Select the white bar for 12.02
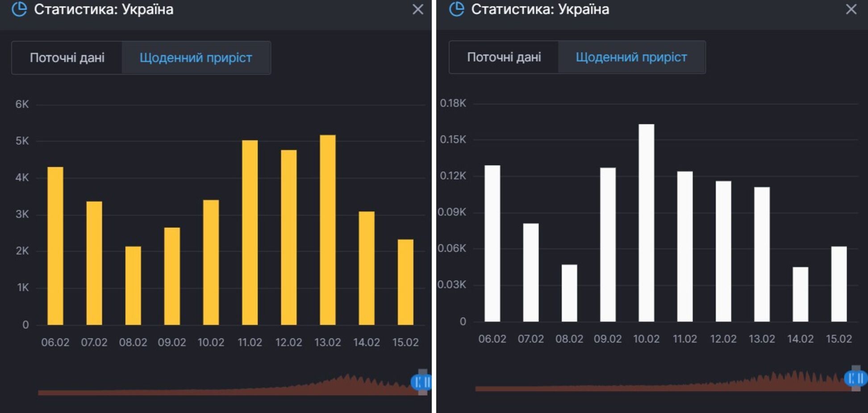 tap(723, 251)
